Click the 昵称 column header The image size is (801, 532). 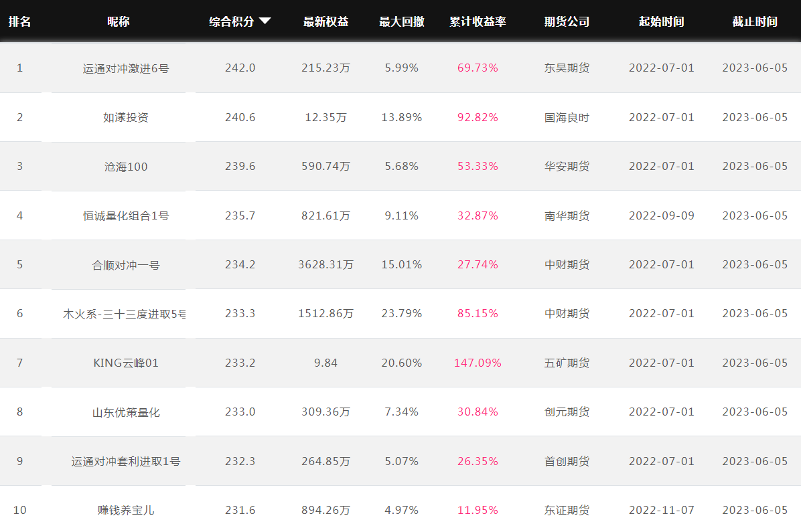[119, 21]
